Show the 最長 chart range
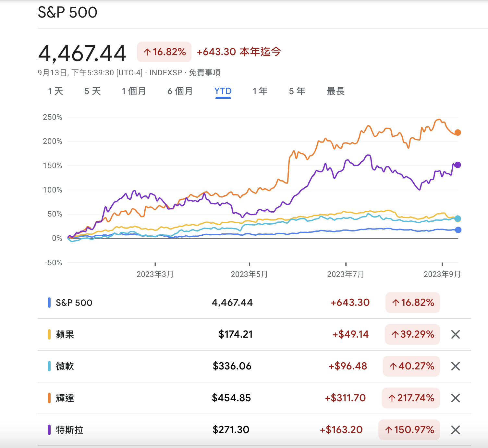The image size is (488, 448). (x=335, y=91)
